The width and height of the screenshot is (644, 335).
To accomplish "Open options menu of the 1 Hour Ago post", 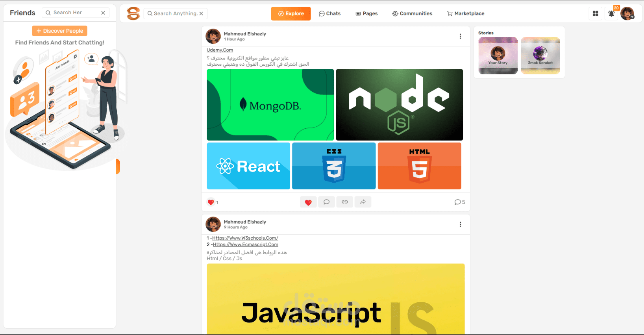I will [460, 36].
